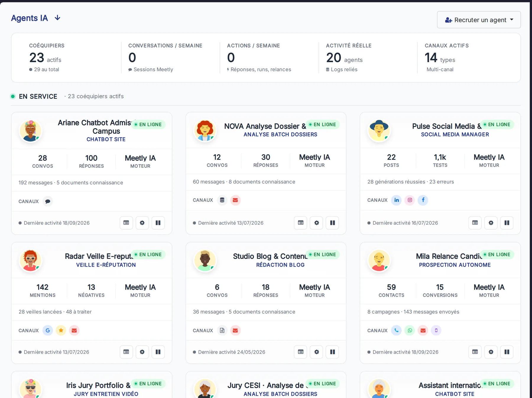Image resolution: width=532 pixels, height=398 pixels.
Task: Click the Ariane Chatbot agent avatar
Action: [30, 131]
